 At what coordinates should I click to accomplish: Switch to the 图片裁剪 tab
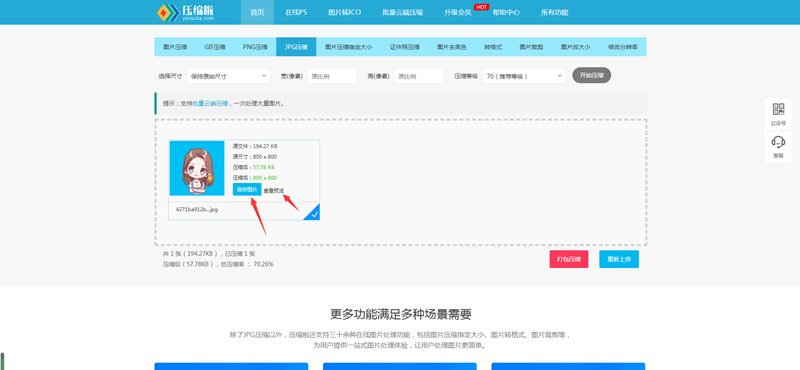click(531, 47)
